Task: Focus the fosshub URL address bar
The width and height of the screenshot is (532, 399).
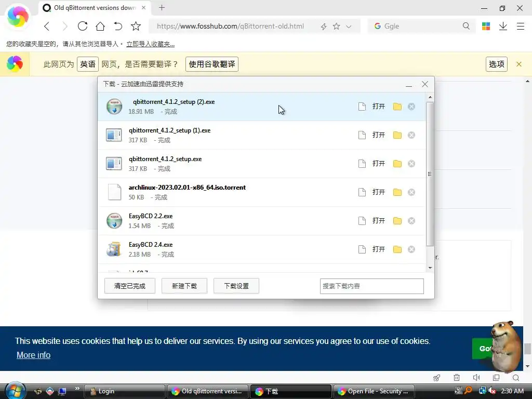Action: coord(230,26)
